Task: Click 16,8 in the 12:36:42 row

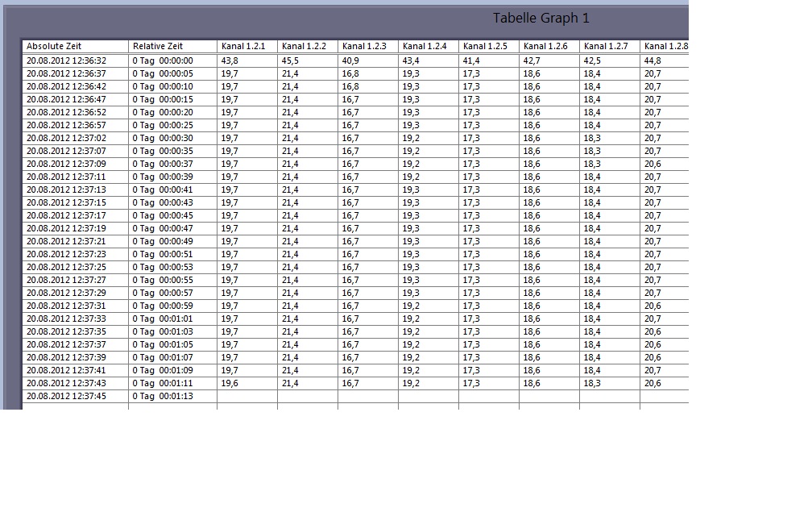Action: pos(368,86)
